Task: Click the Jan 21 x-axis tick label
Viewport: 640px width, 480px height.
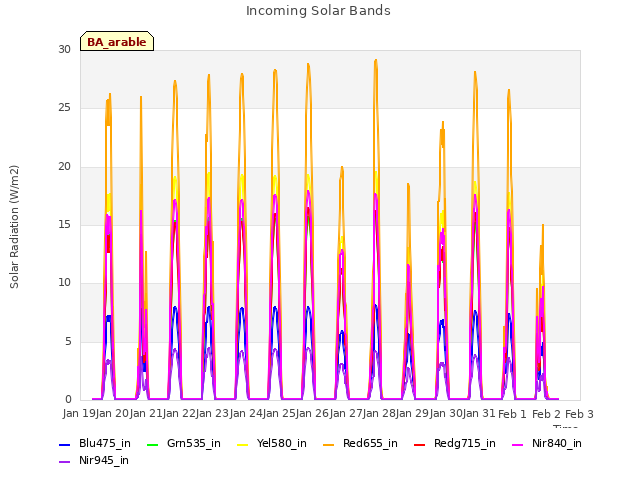Action: [x=146, y=414]
